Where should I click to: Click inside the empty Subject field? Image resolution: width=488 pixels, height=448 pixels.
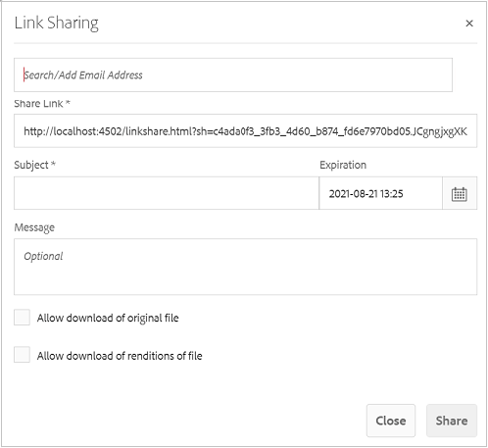pyautogui.click(x=167, y=193)
